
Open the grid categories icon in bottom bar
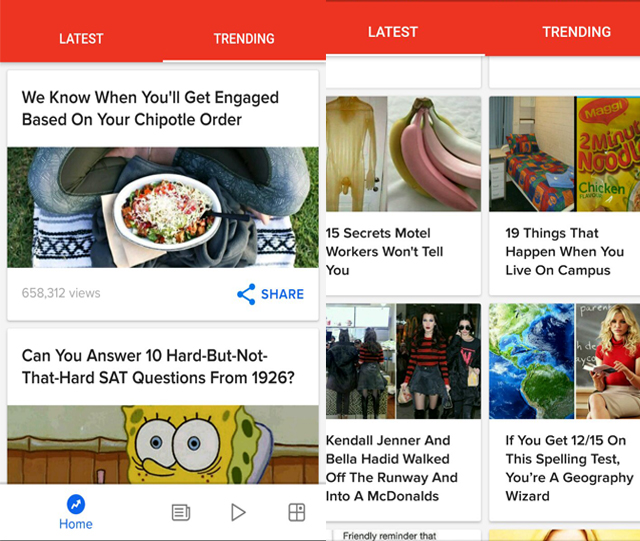click(x=297, y=512)
